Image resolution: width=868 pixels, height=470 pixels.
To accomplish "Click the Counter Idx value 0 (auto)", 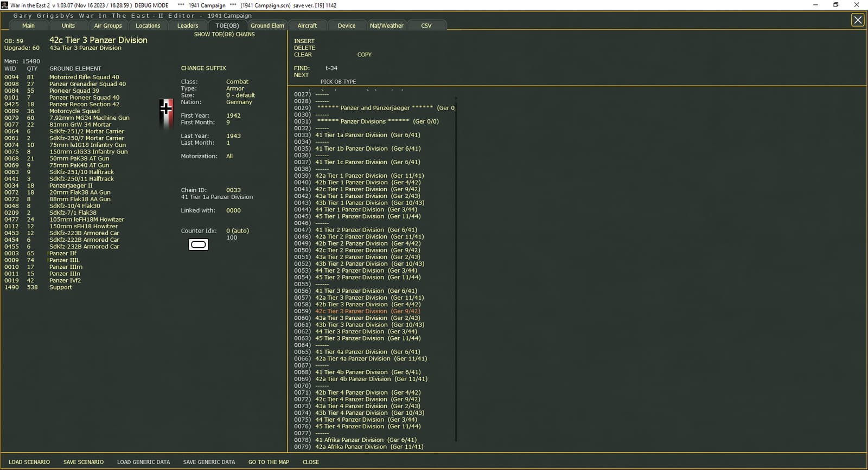I will (238, 231).
